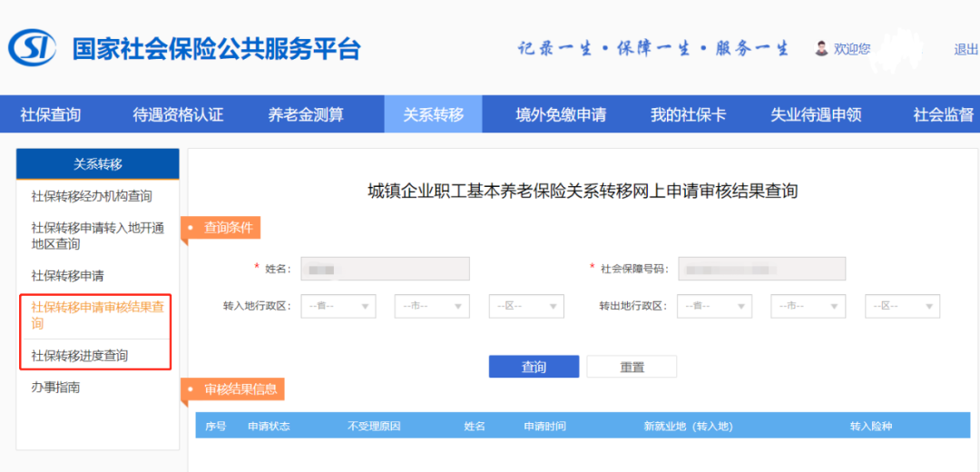The height and width of the screenshot is (472, 980).
Task: Click the user avatar icon beside 欢迎您
Action: coord(821,48)
